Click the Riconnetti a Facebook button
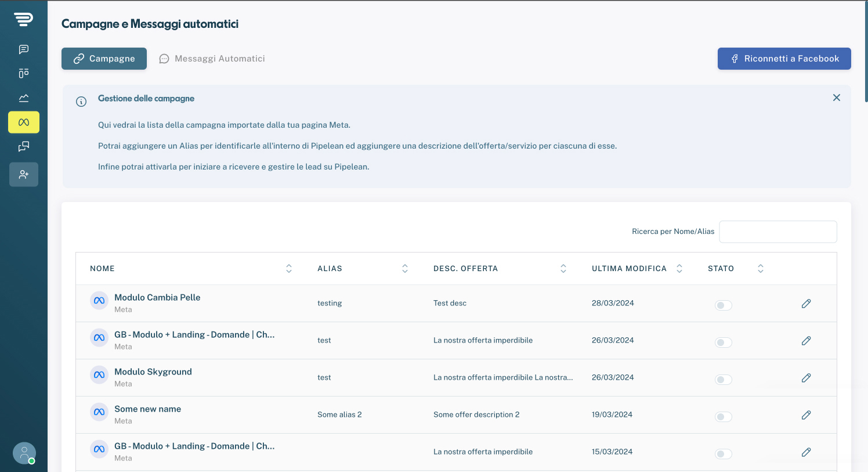The image size is (868, 472). [x=784, y=59]
